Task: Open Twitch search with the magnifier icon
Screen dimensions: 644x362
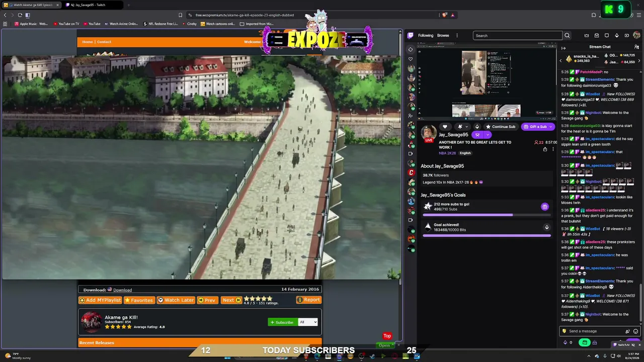Action: 567,36
